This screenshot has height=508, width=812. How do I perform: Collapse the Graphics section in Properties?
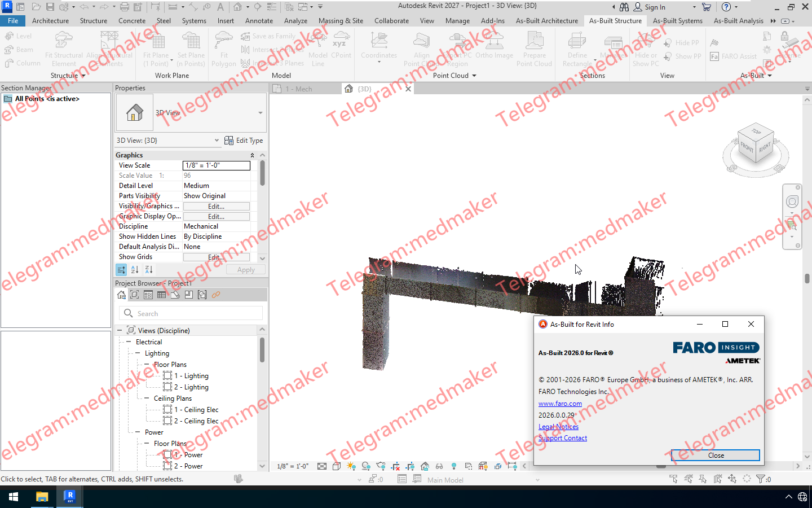(252, 155)
